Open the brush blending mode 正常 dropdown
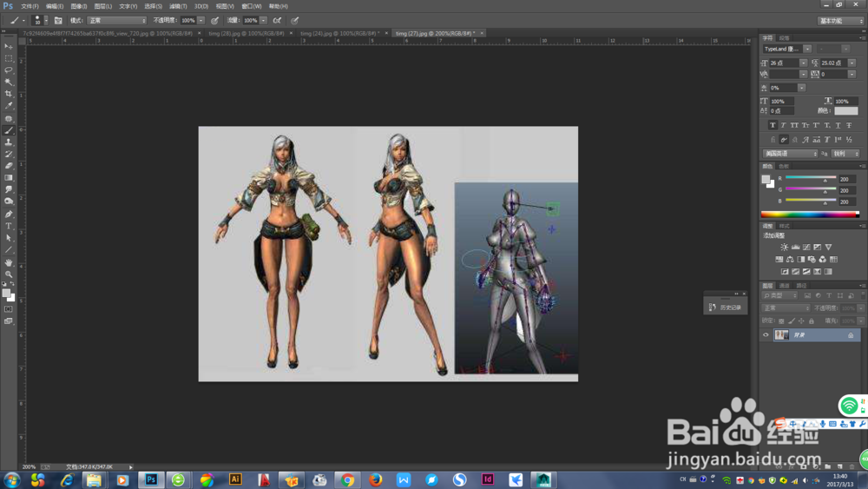Image resolution: width=868 pixels, height=489 pixels. click(x=116, y=20)
